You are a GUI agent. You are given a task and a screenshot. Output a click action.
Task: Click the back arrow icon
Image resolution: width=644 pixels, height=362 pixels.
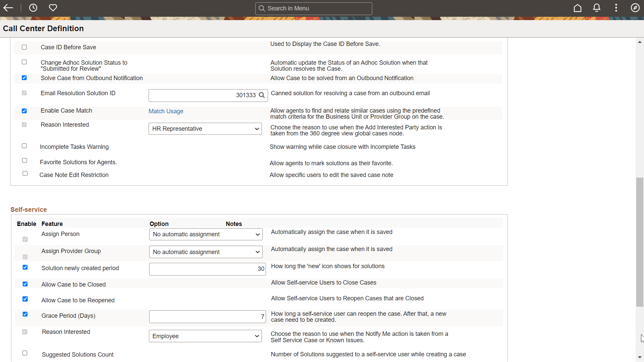pos(8,8)
